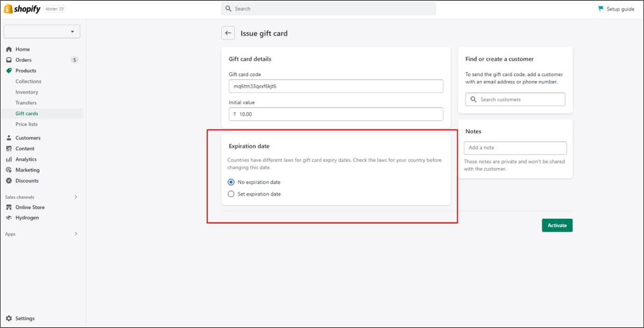Open Products in the sidebar
644x328 pixels.
coord(26,71)
